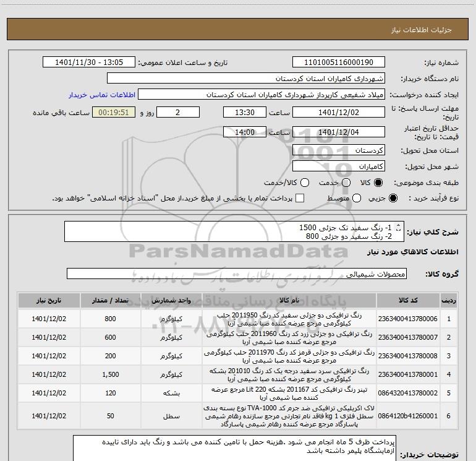Select the کالا/خدمت radio button

[x=305, y=183]
